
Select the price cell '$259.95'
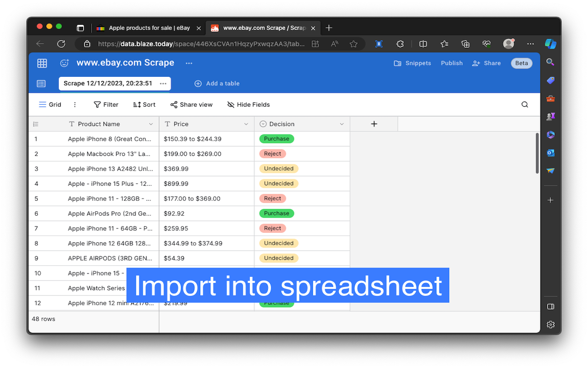tap(207, 228)
